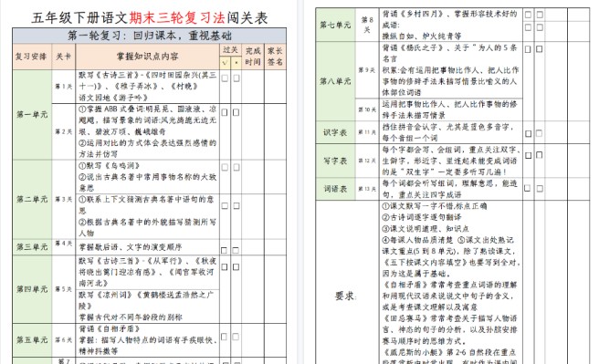Tick the × box beside 默写《鸟鸣涧》

(x=236, y=168)
